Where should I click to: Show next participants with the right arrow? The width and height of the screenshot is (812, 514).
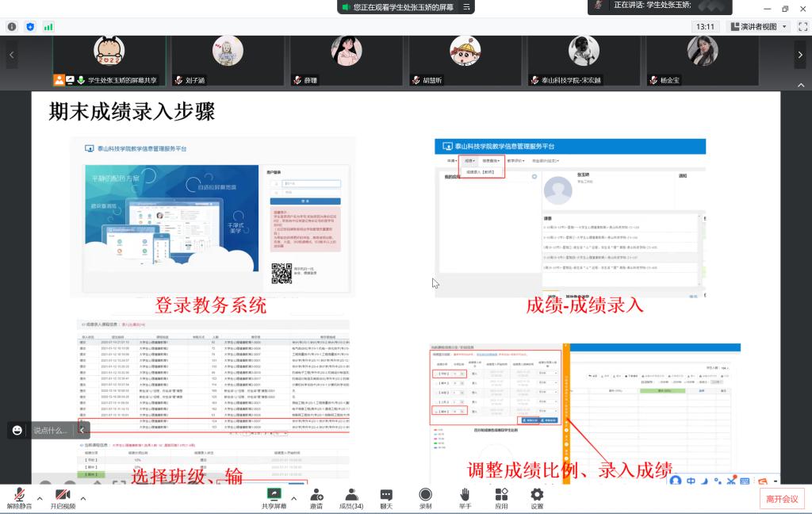point(800,55)
